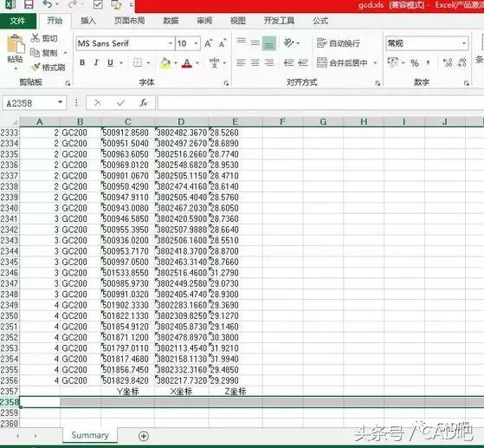Toggle bottom vertical alignment
The width and height of the screenshot is (484, 448).
click(x=269, y=43)
